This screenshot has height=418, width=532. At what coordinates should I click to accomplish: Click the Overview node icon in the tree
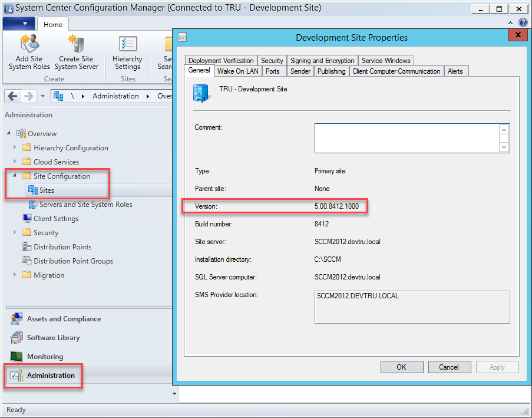pyautogui.click(x=21, y=133)
